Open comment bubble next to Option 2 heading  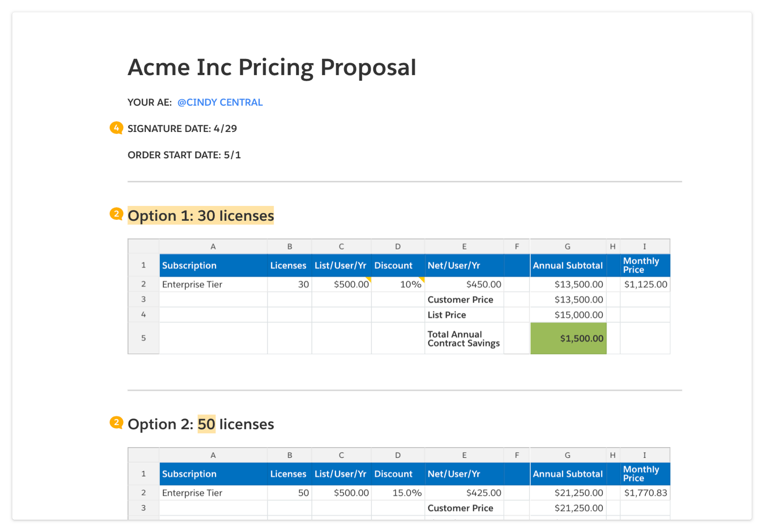(x=116, y=423)
